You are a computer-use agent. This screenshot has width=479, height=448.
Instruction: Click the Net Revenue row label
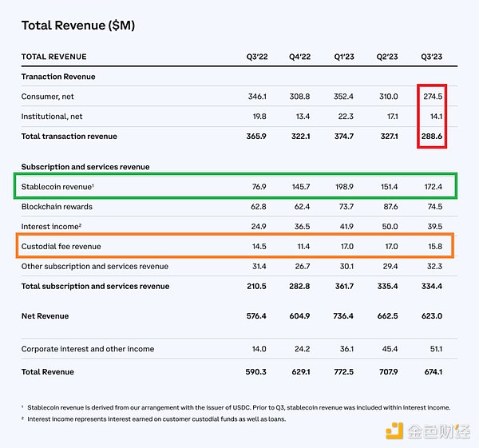(45, 317)
